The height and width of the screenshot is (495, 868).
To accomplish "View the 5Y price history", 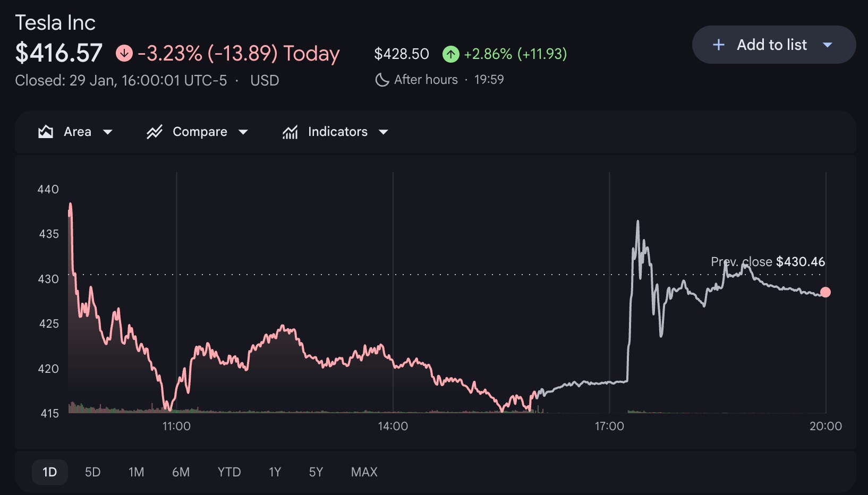I will click(316, 472).
